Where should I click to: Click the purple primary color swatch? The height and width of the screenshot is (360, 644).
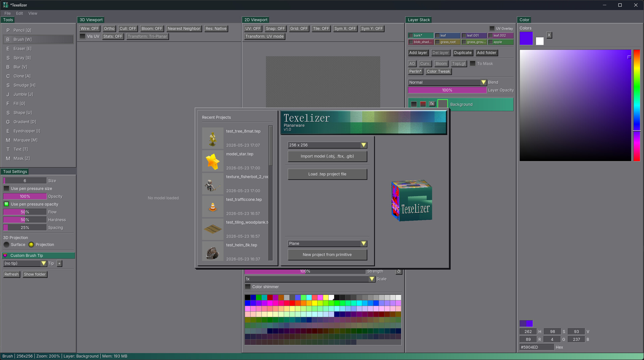526,39
